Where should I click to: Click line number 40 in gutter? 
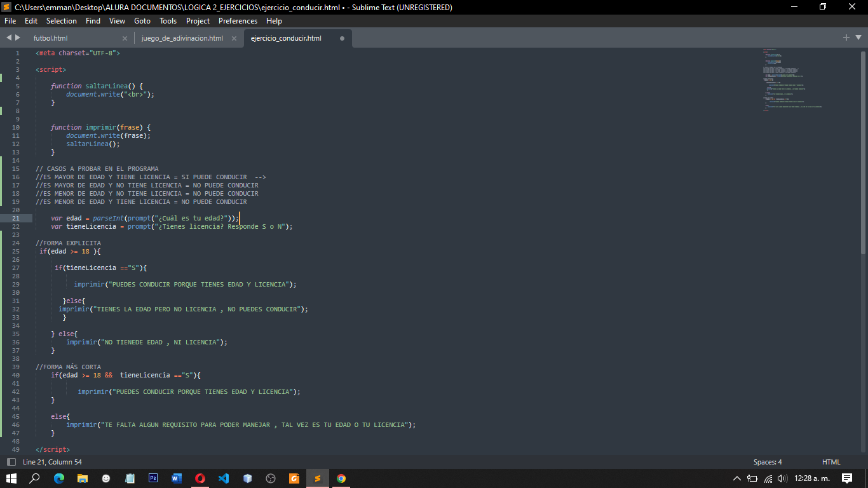pos(15,375)
